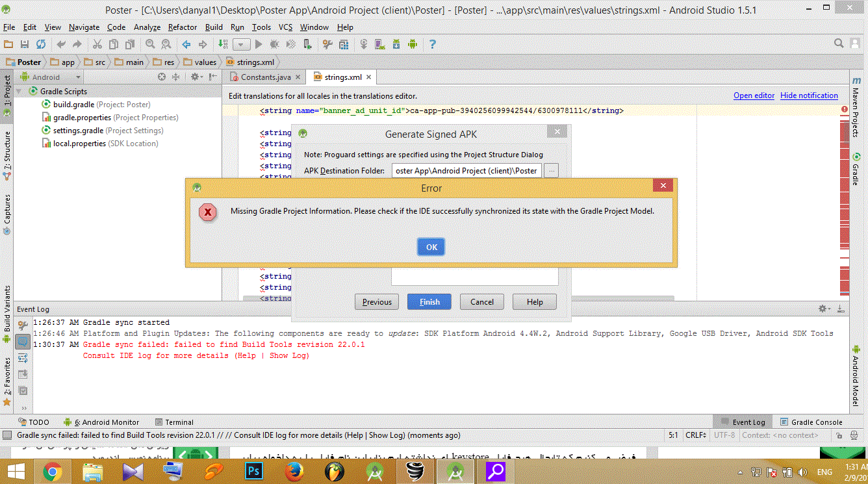Click the toolbar Help question mark icon

tap(432, 44)
